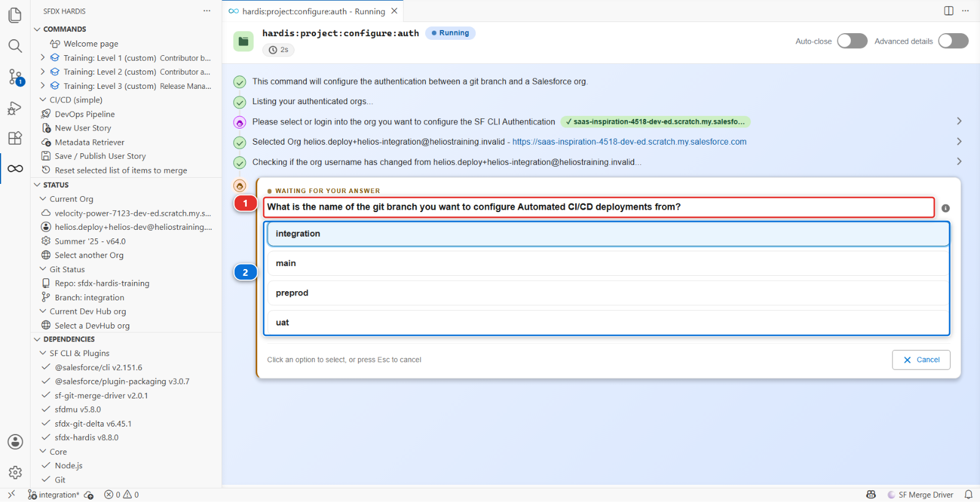The height and width of the screenshot is (502, 980).
Task: Click notifications bell in status bar
Action: click(x=968, y=495)
